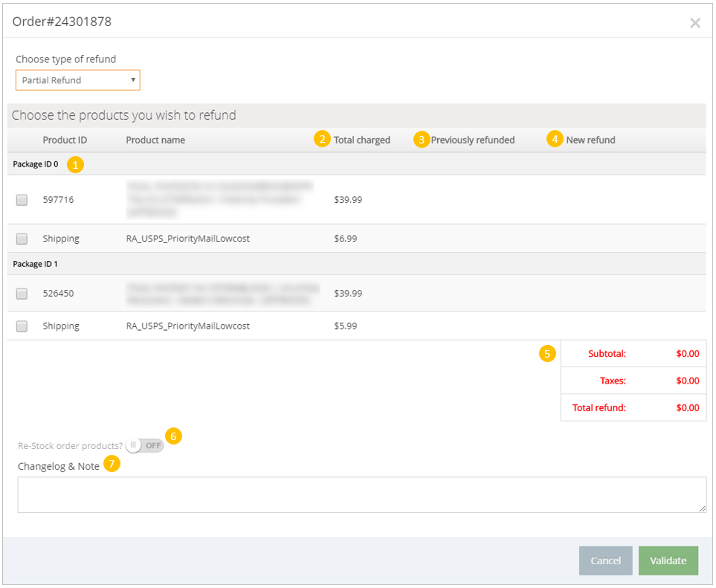Cancel the refund dialog
This screenshot has width=716, height=588.
tap(605, 560)
